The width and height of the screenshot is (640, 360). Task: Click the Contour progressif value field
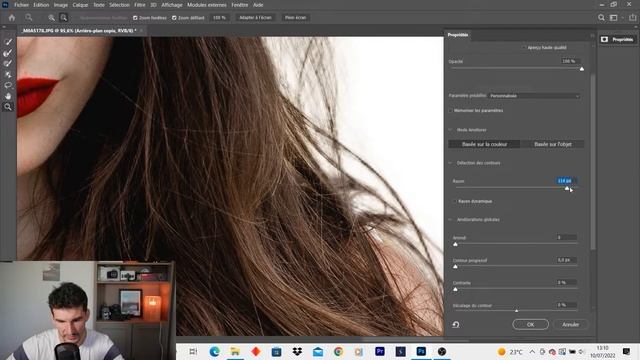(x=566, y=260)
